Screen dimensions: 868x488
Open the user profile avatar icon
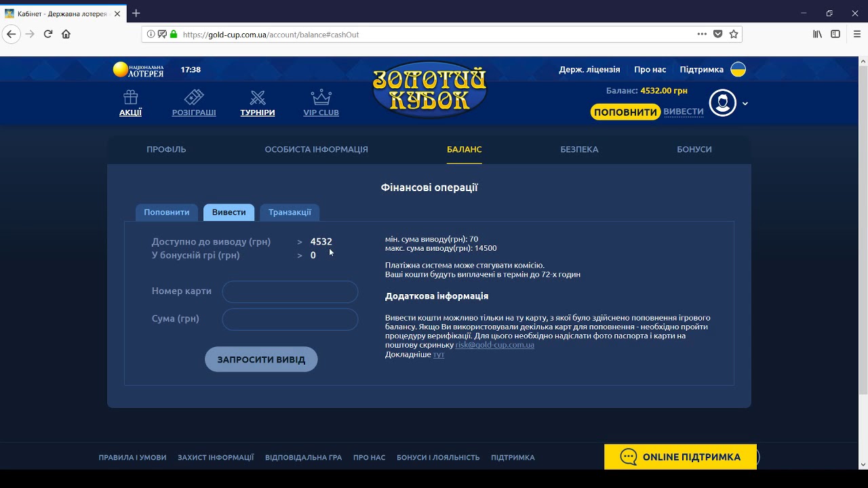tap(723, 103)
